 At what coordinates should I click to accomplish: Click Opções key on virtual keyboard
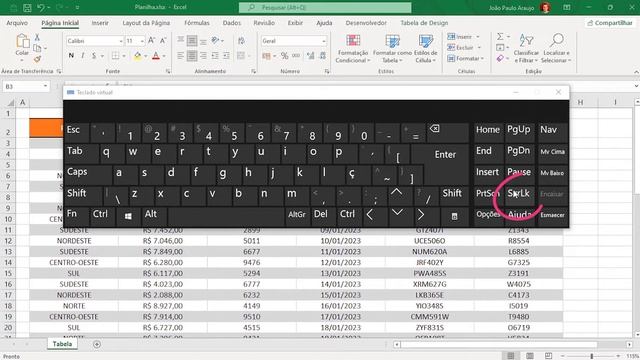[488, 217]
